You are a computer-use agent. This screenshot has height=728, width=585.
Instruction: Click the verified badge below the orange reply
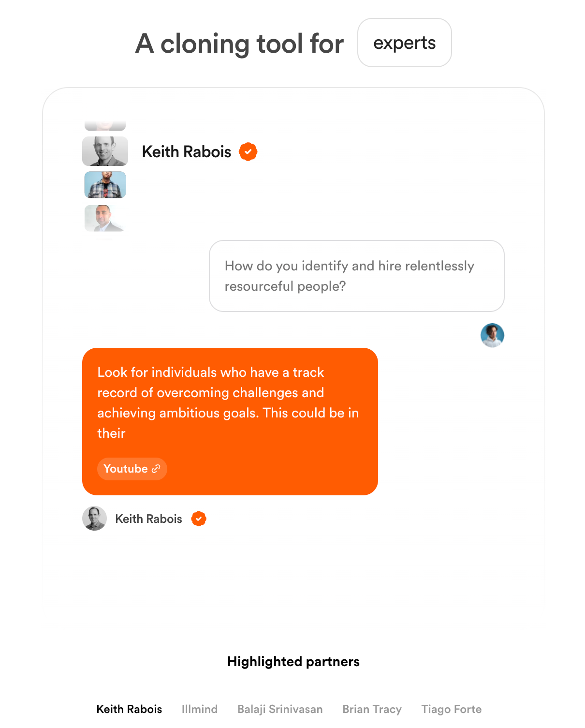click(x=199, y=519)
